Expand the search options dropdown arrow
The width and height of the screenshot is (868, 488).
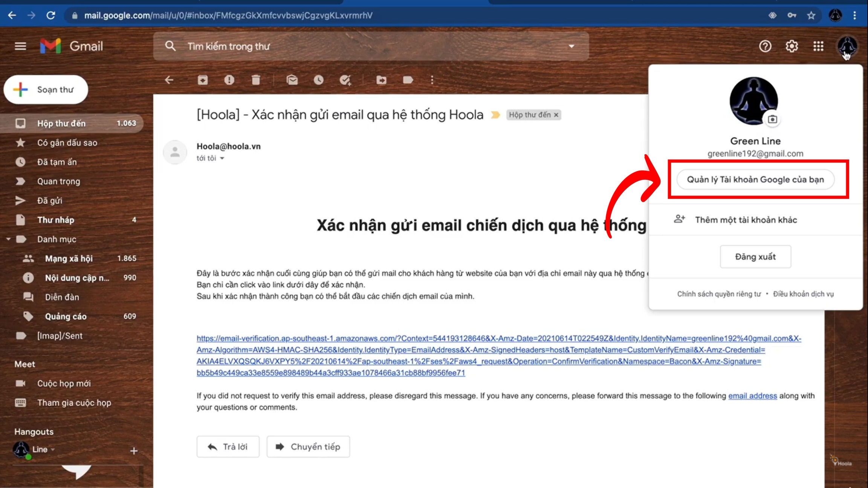click(572, 46)
